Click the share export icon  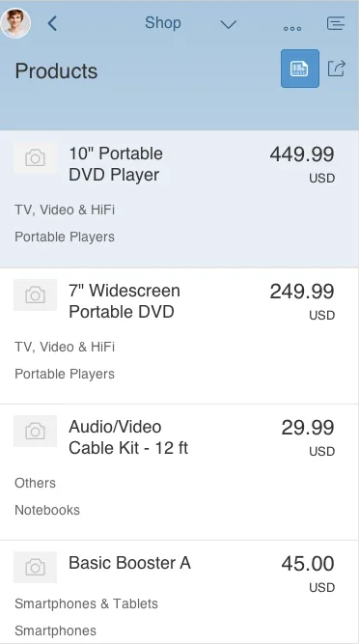coord(336,69)
